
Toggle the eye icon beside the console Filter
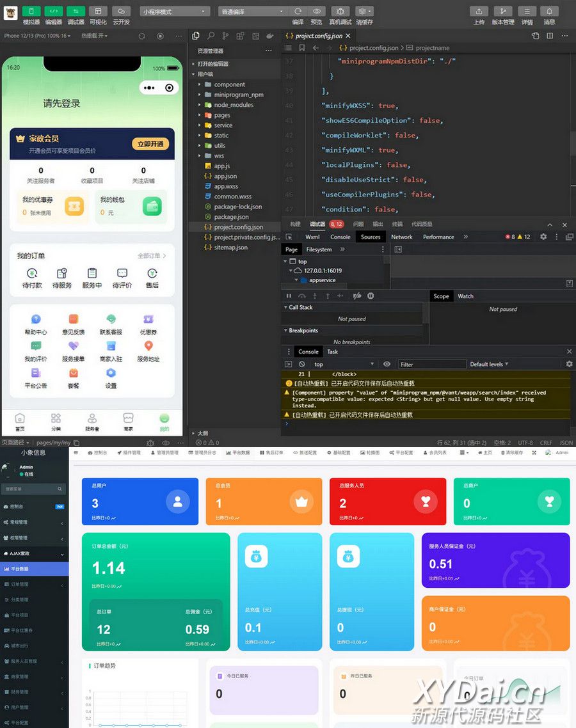(x=387, y=364)
